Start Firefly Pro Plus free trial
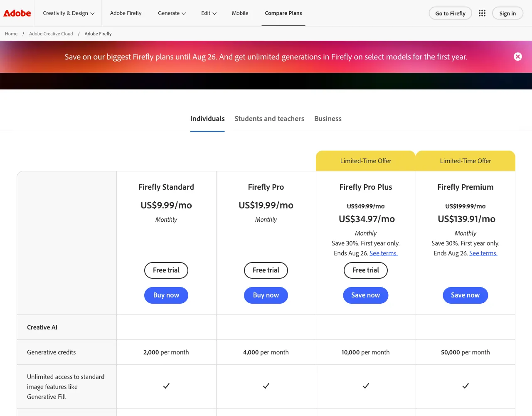The height and width of the screenshot is (416, 532). (366, 270)
